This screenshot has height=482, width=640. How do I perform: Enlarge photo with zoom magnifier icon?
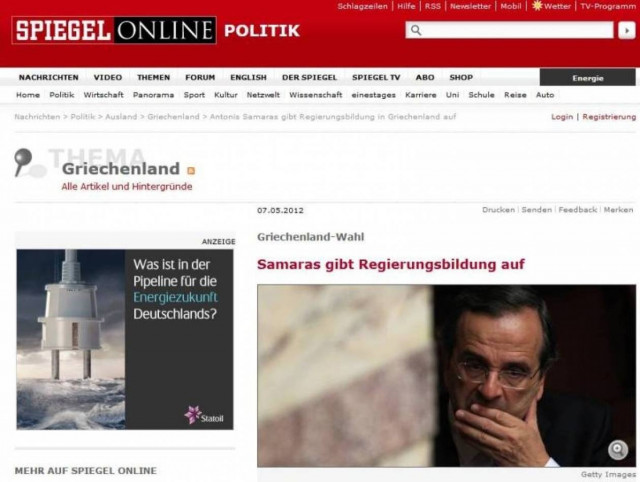coord(618,450)
